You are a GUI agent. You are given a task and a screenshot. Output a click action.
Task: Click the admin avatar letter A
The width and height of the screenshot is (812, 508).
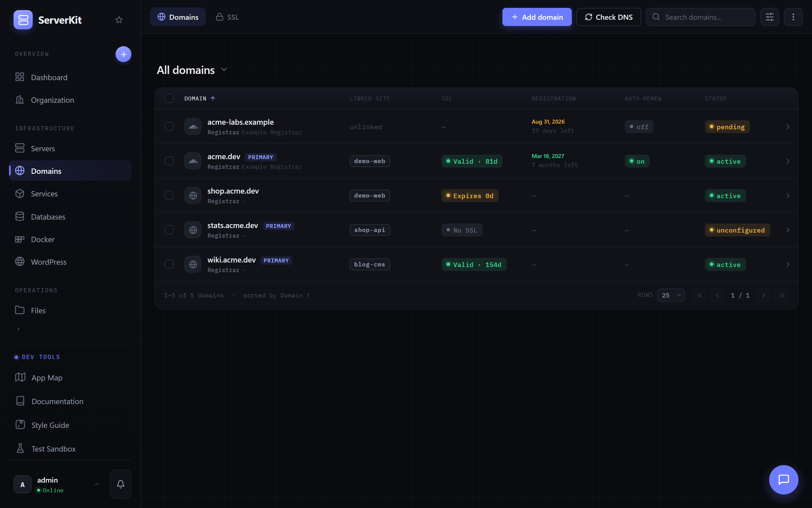pos(23,485)
